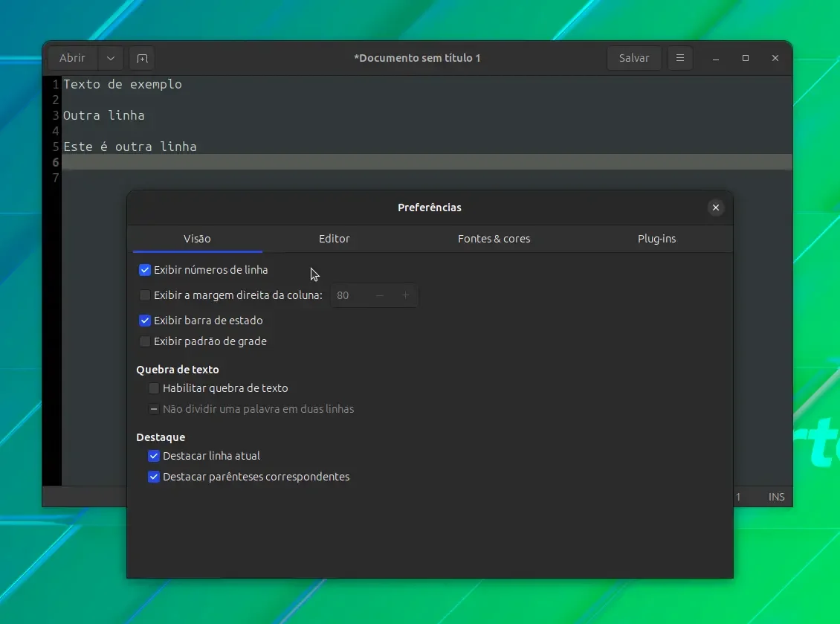Screen dimensions: 840x624
Task: Click the new tab document icon
Action: [x=142, y=58]
